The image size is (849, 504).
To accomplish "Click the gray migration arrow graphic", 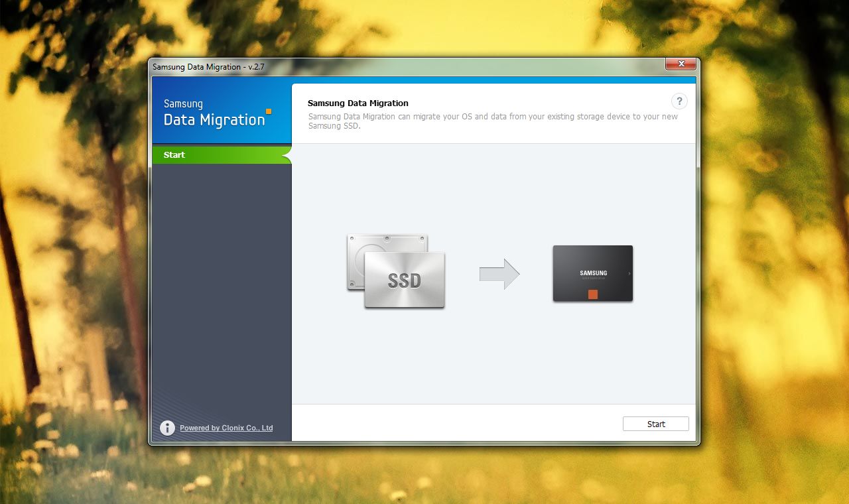I will pos(500,273).
